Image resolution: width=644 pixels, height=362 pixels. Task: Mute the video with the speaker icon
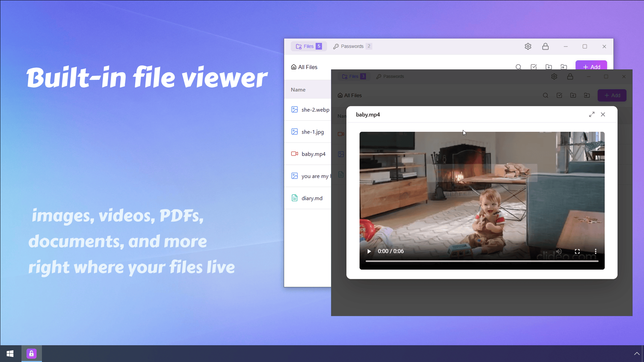tap(559, 251)
